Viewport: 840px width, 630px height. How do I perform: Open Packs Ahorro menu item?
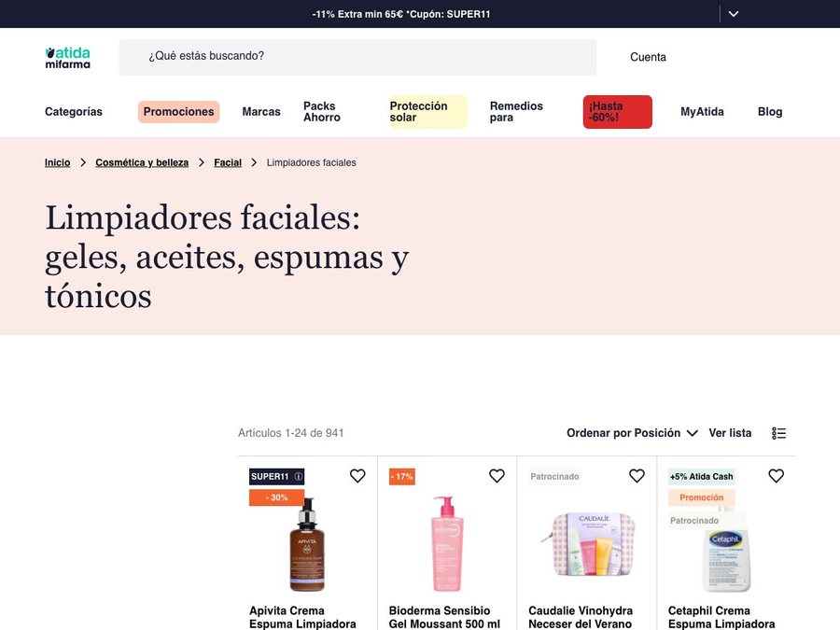322,111
